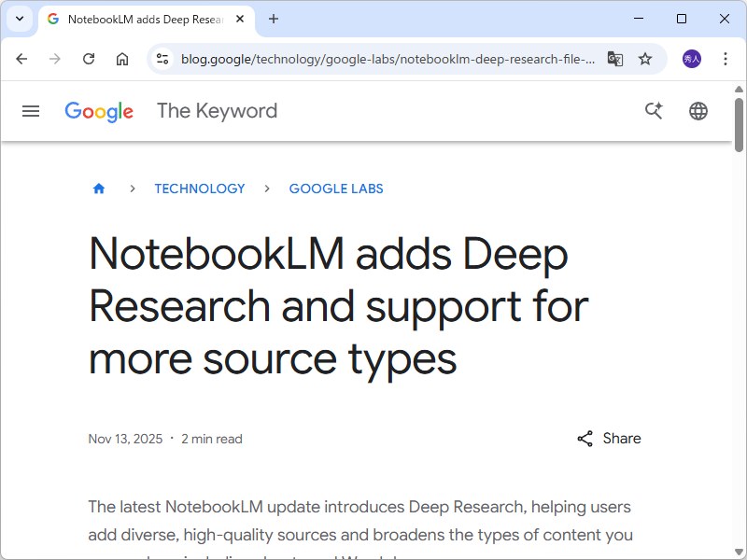Click inside the address bar

pos(373,58)
